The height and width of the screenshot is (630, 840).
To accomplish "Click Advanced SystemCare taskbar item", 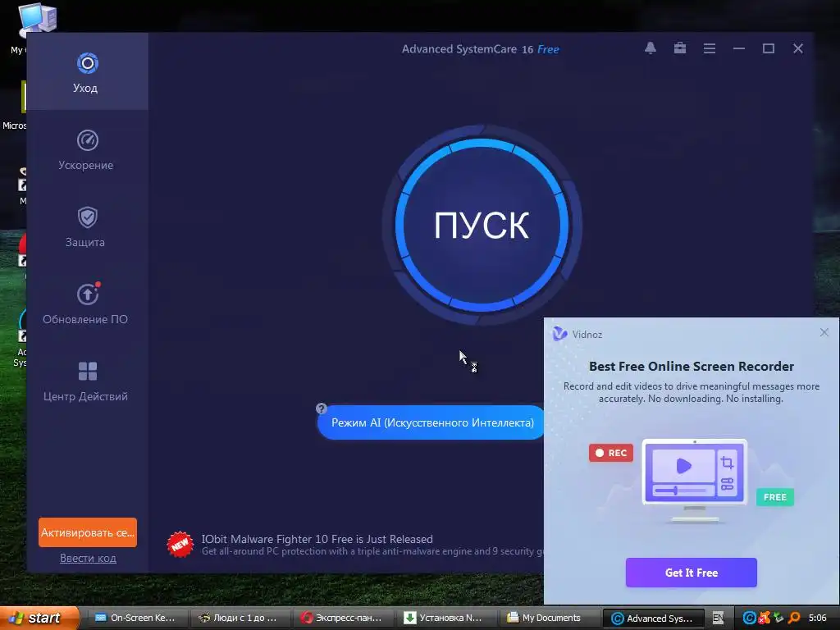I will tap(652, 619).
